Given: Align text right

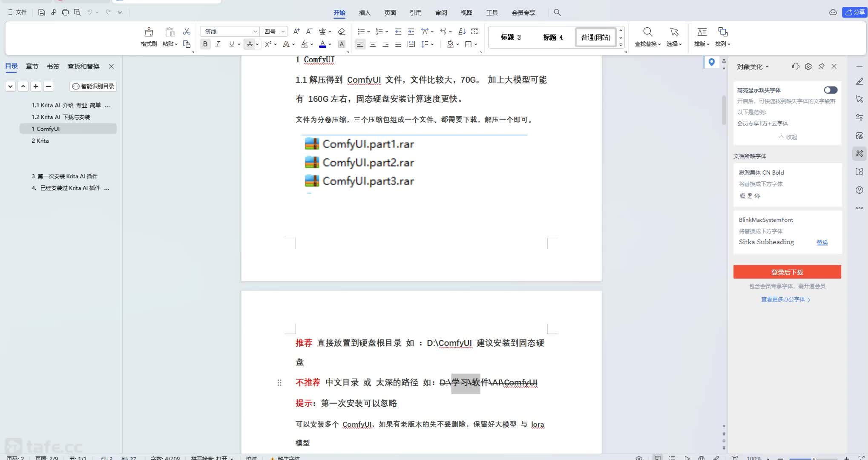Looking at the screenshot, I should pos(385,44).
